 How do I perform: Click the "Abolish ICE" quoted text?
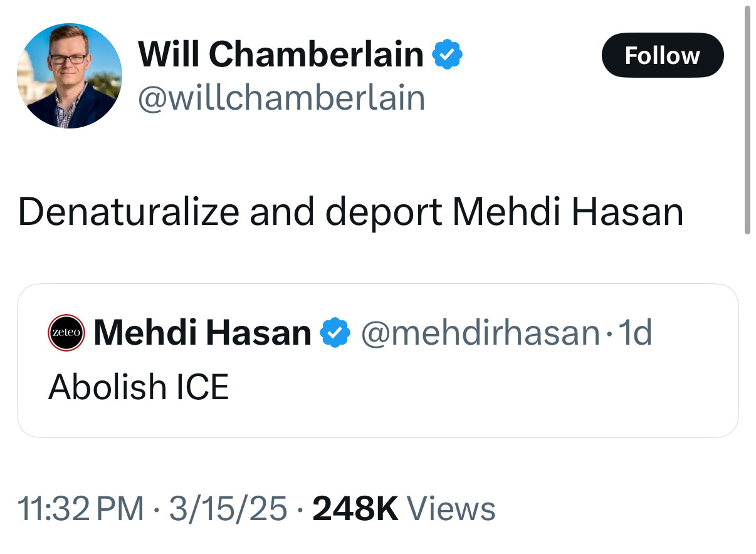tap(139, 387)
